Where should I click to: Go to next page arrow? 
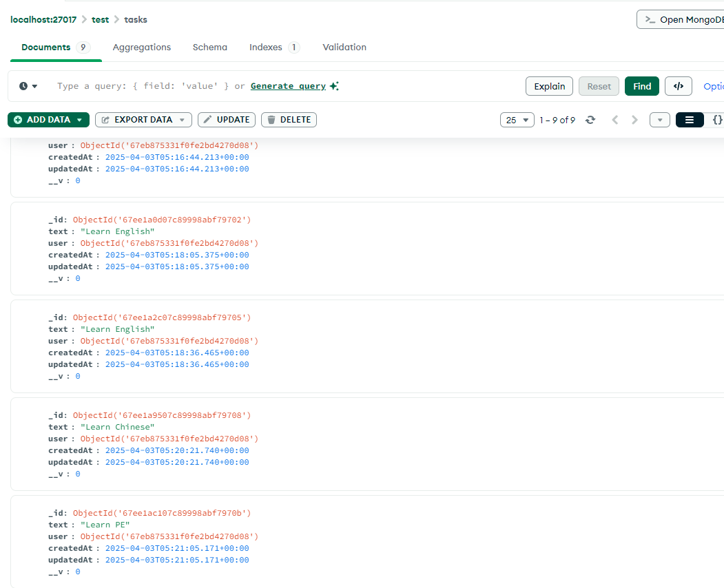coord(635,120)
